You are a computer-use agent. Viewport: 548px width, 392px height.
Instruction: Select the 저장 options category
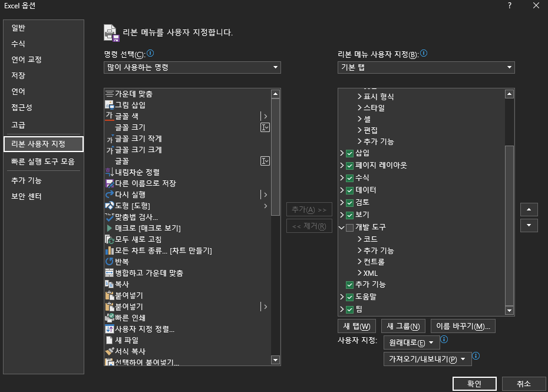[44, 75]
